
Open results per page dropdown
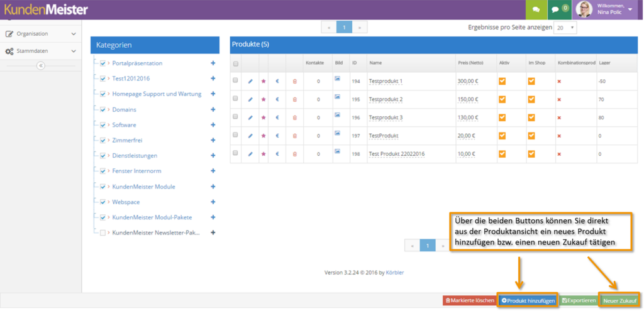pos(565,28)
